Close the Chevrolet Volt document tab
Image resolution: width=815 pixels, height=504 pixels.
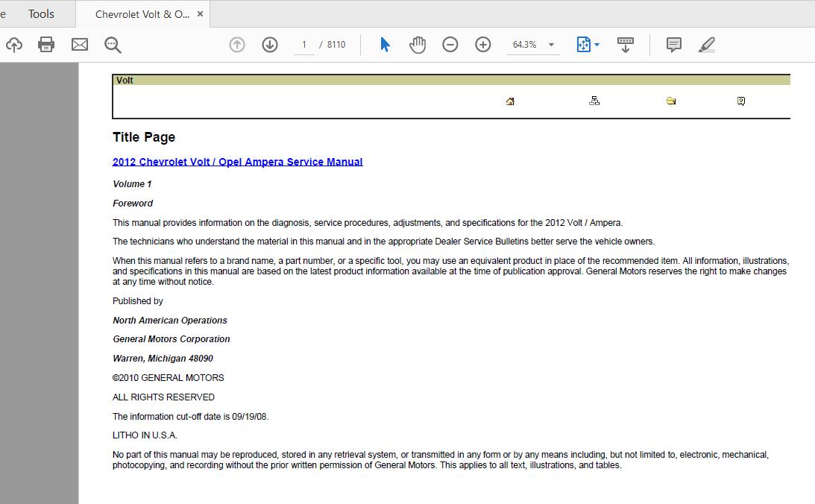(200, 15)
